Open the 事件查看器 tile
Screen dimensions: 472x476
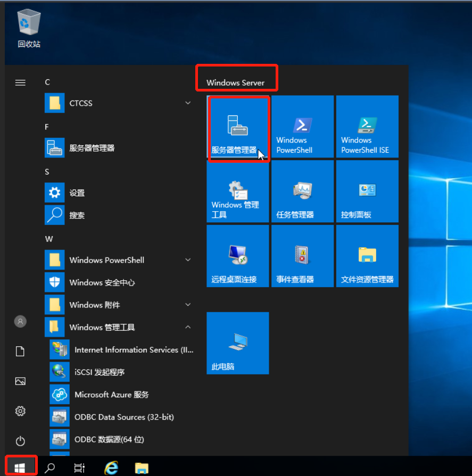pos(303,256)
